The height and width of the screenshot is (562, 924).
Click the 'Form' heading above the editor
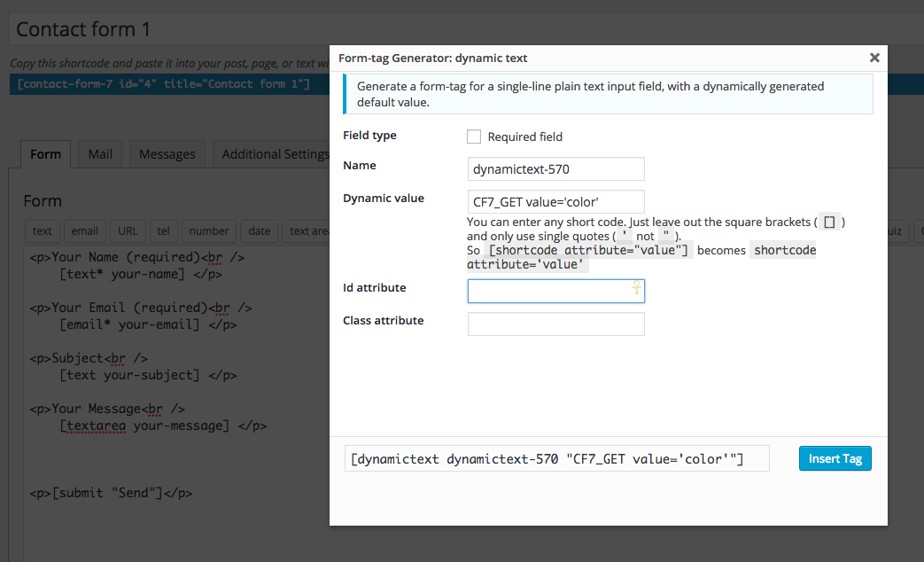pyautogui.click(x=43, y=201)
